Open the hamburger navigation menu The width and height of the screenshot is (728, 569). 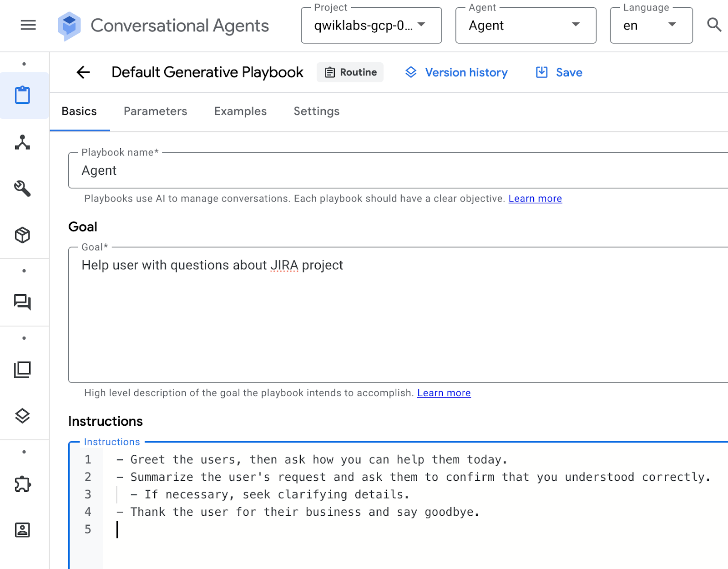click(x=28, y=25)
